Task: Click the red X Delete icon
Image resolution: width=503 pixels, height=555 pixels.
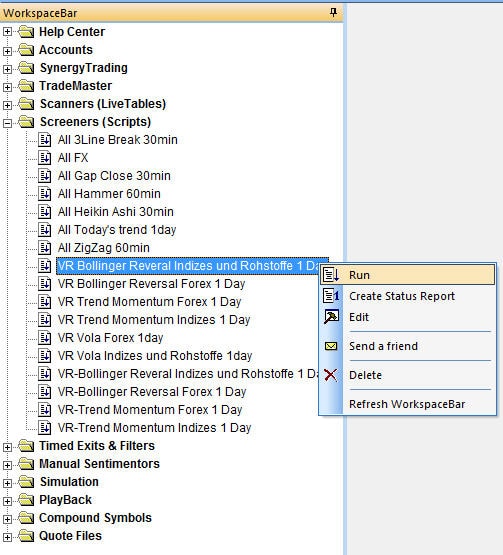Action: click(331, 375)
